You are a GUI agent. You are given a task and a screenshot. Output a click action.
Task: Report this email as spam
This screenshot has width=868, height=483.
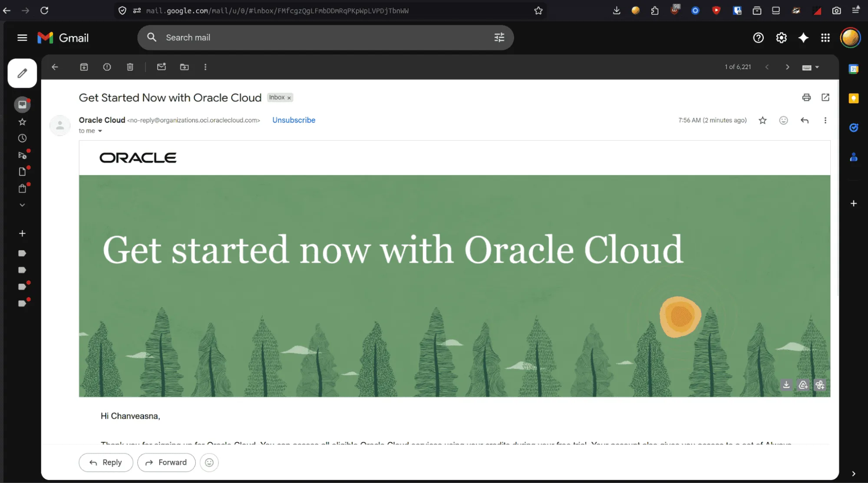107,67
